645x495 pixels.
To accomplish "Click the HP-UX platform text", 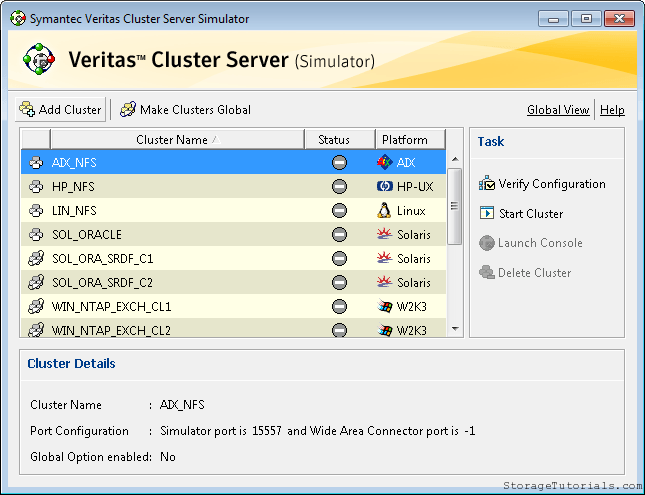I will [415, 187].
